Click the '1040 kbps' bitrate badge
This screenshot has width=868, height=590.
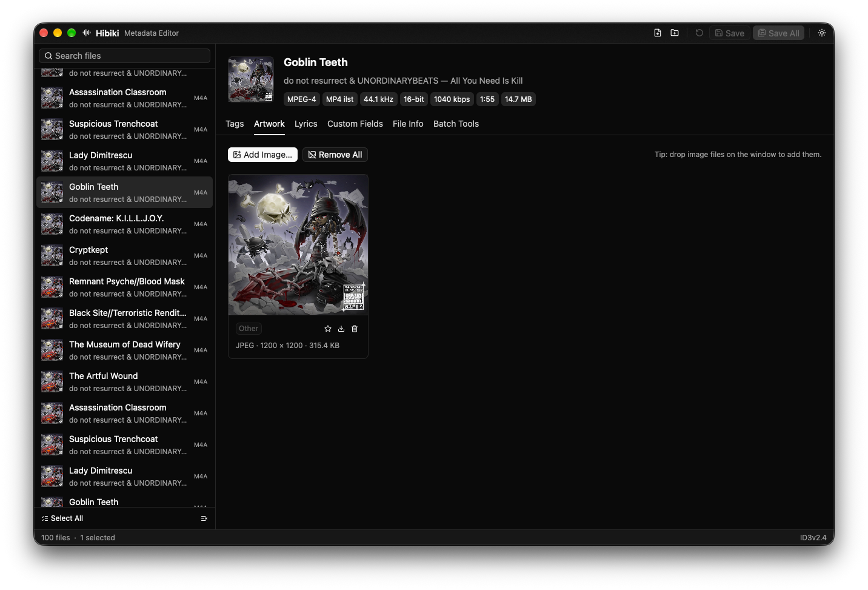(452, 99)
